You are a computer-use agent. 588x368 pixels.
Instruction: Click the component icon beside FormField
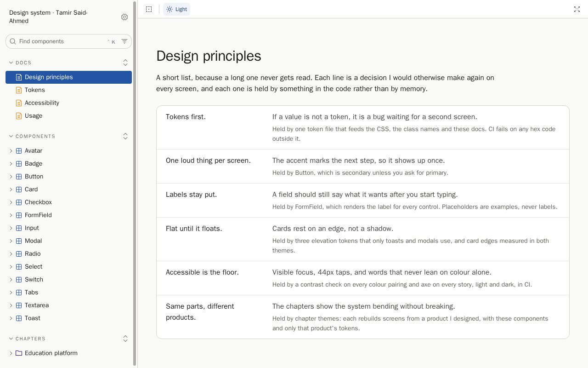[19, 215]
